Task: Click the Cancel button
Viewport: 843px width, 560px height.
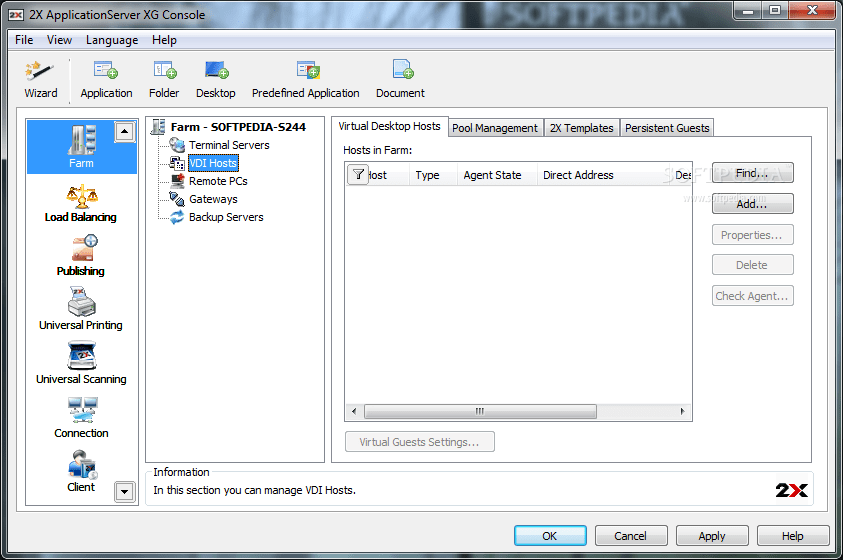Action: (631, 536)
